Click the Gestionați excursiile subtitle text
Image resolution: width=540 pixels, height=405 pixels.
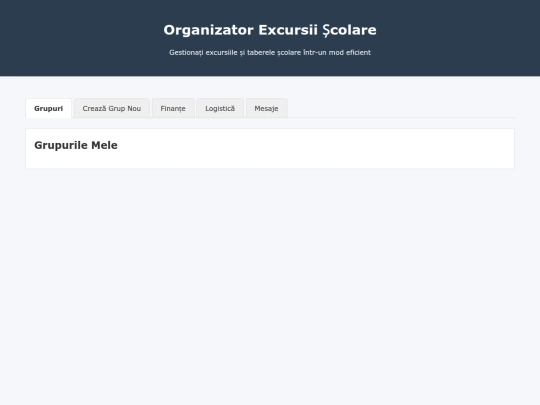pyautogui.click(x=270, y=52)
